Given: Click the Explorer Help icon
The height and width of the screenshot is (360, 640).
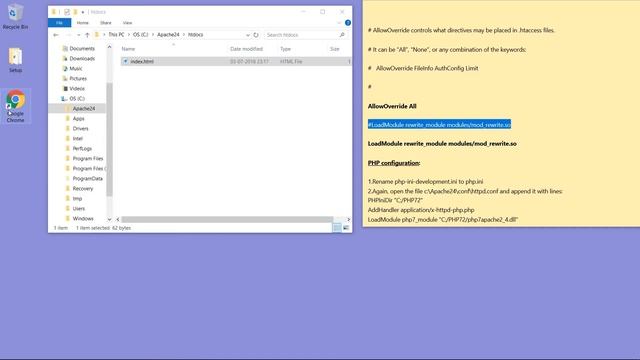Looking at the screenshot, I should coord(348,23).
